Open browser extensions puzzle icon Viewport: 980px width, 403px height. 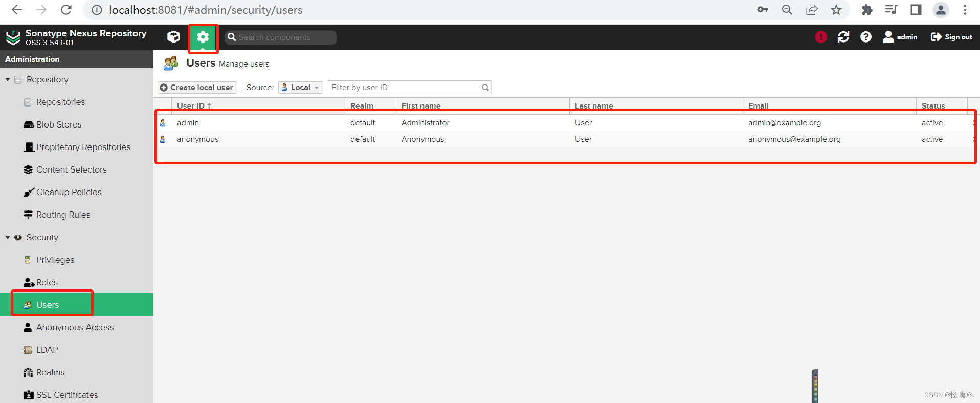point(867,10)
